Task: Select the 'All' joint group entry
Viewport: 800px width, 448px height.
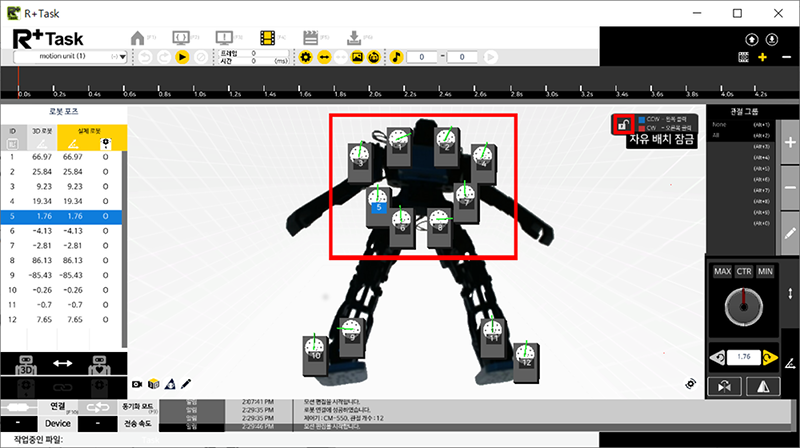Action: [715, 135]
